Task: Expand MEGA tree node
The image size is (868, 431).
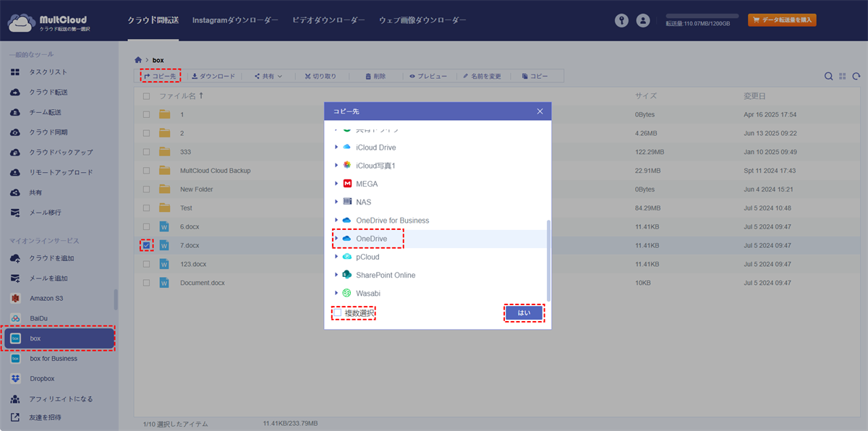Action: click(x=336, y=184)
